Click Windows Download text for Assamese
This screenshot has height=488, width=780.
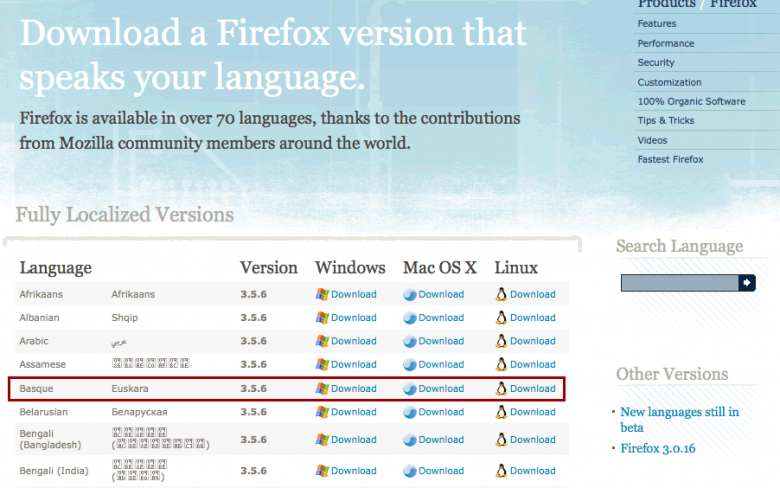[x=354, y=365]
